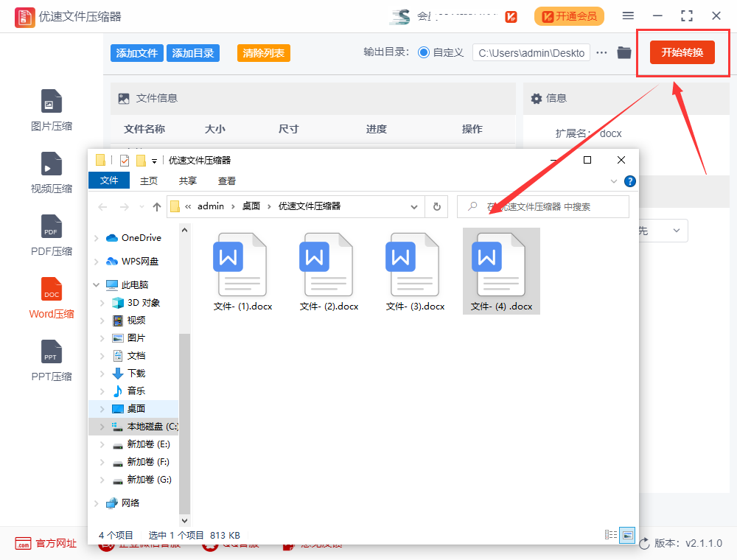The image size is (737, 560).
Task: Click the Explorer back navigation arrow
Action: pos(103,207)
